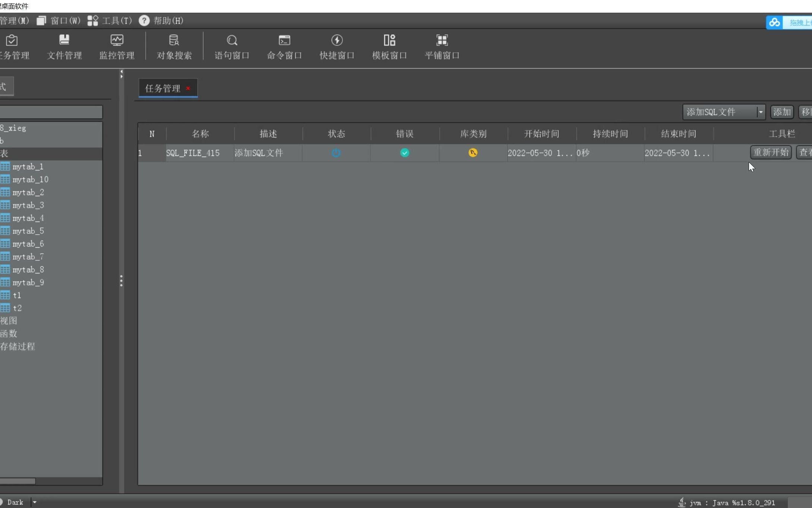Select the mytab_5 table
812x508 pixels.
(x=28, y=231)
